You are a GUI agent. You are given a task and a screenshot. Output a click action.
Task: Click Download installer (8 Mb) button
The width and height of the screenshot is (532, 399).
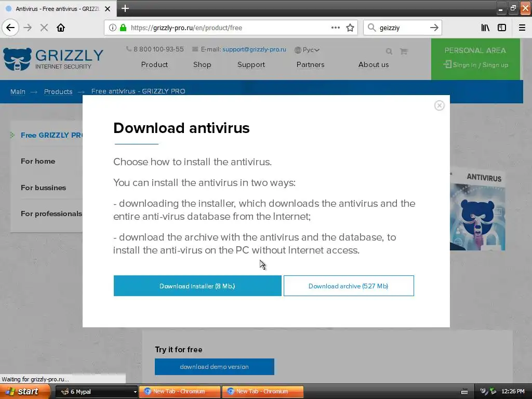[197, 286]
